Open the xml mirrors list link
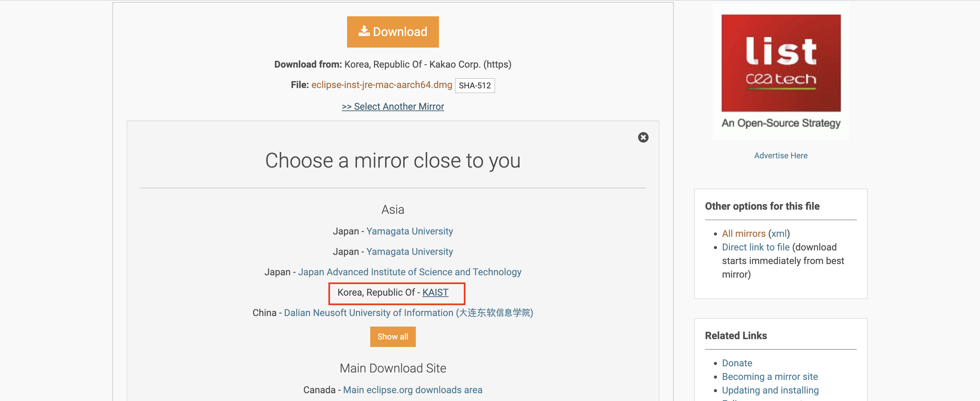Screen dimensions: 980x401 [x=779, y=233]
